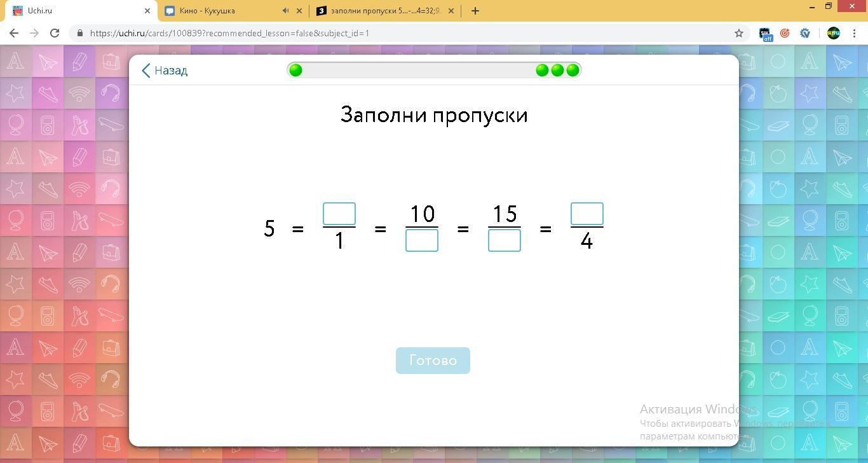
Task: Open a new browser tab
Action: pyautogui.click(x=475, y=11)
